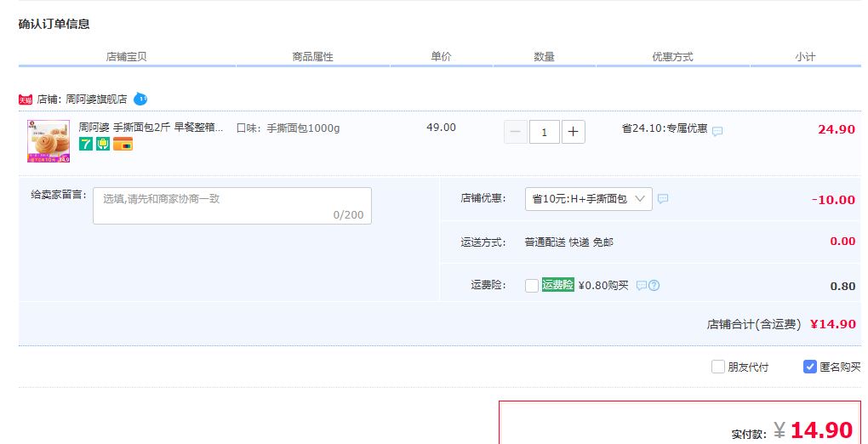Click the 0.00 shipping fee value
The width and height of the screenshot is (868, 444).
(842, 242)
